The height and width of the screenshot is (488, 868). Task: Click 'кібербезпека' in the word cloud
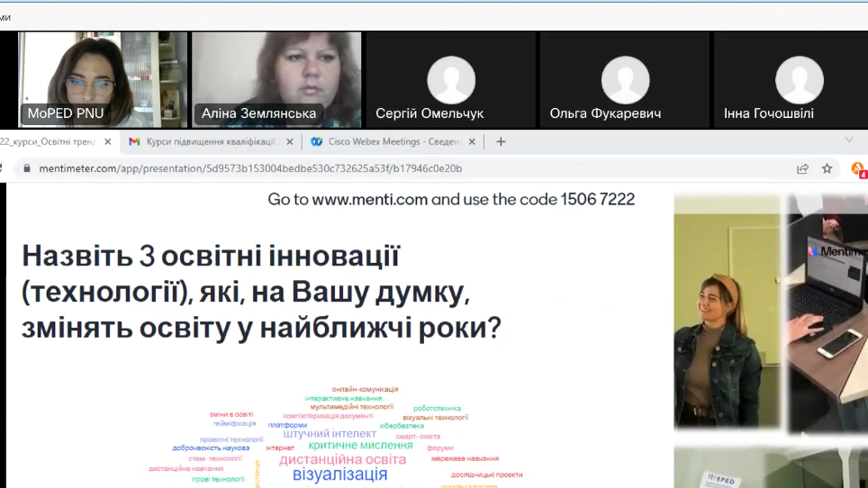(402, 426)
